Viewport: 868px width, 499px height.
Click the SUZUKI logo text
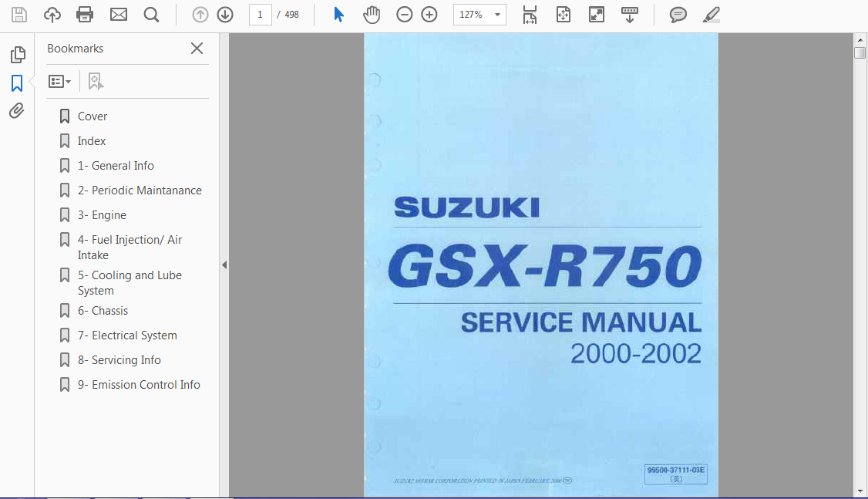466,207
